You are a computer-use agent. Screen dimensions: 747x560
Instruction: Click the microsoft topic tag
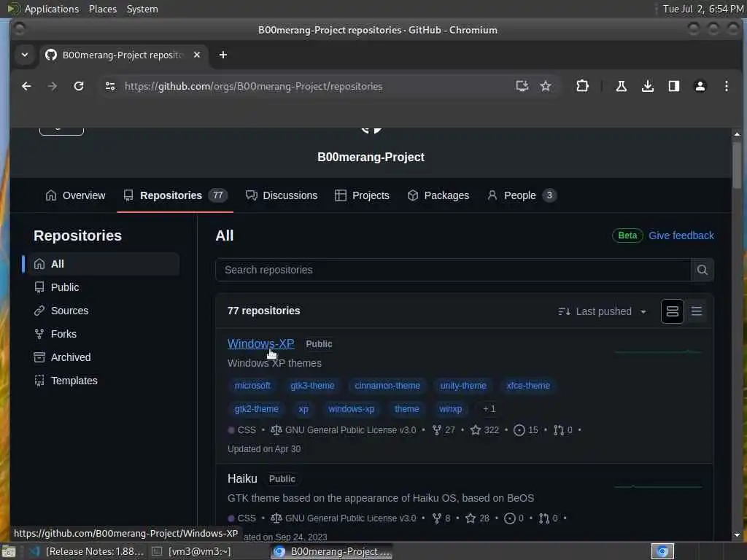pos(252,386)
